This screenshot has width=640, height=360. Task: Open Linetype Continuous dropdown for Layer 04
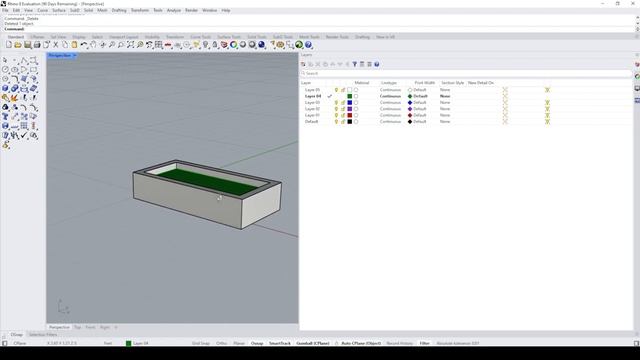pos(390,96)
